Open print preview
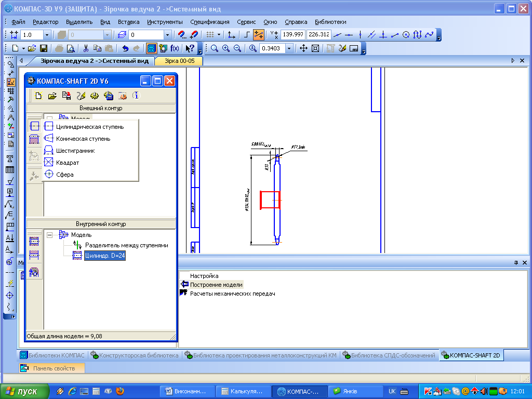532x399 pixels. pyautogui.click(x=71, y=48)
